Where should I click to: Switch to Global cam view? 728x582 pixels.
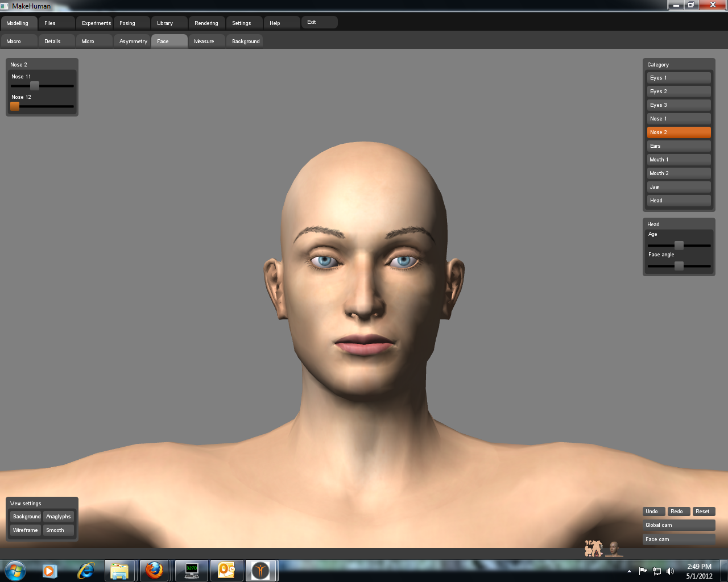pos(679,525)
